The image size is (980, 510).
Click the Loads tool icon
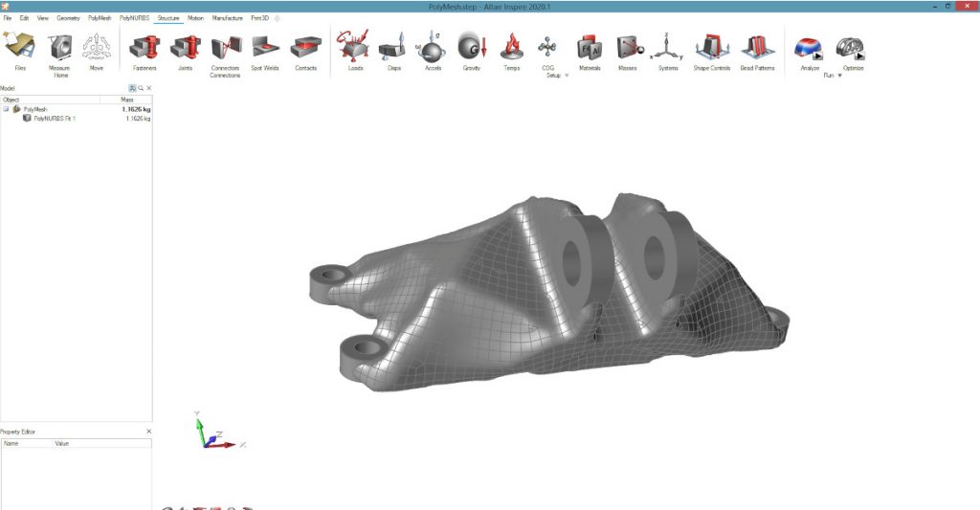(355, 48)
